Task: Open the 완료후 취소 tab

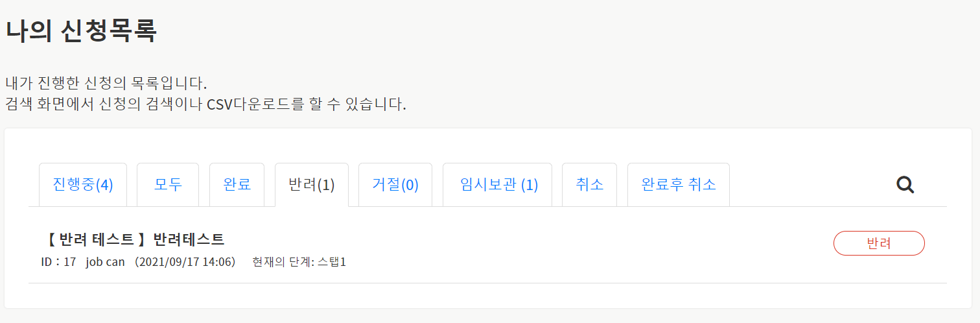Action: (x=679, y=185)
